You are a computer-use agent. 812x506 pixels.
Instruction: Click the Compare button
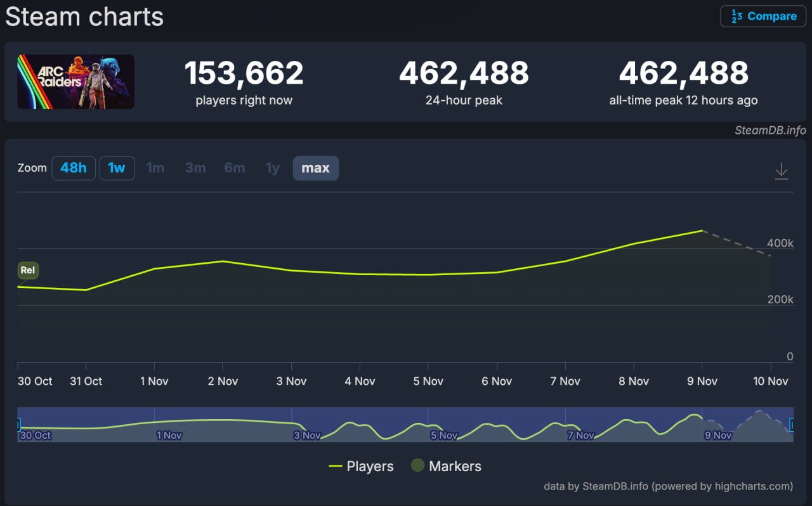click(763, 16)
